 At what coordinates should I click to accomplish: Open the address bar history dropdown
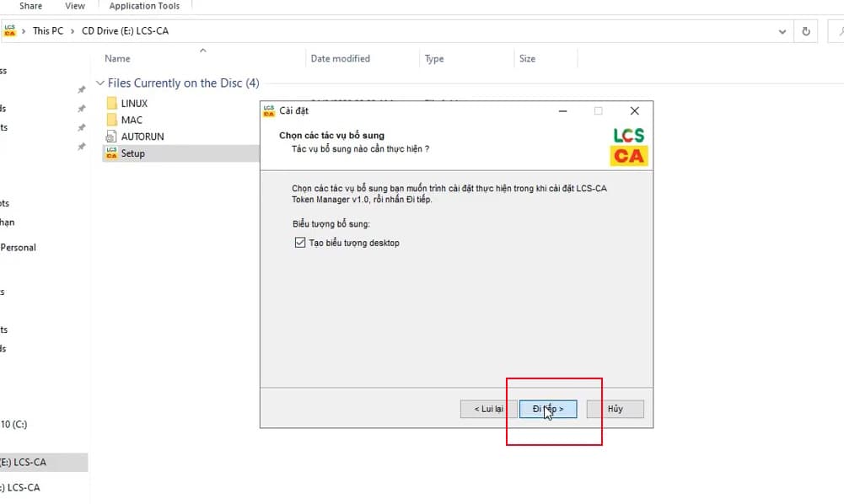coord(783,31)
